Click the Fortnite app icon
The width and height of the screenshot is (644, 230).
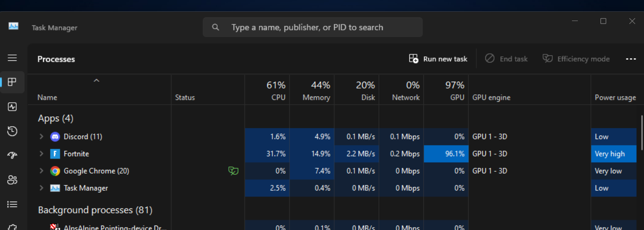tap(55, 154)
